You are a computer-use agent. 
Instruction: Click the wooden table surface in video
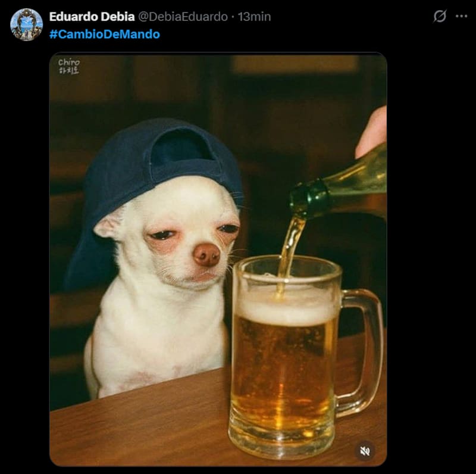coord(137,425)
